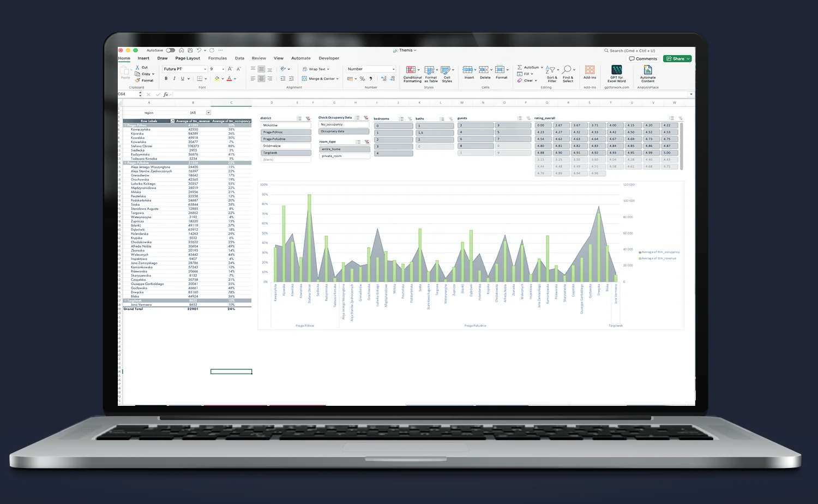
Task: Click the rating_overall slicer scrollbar
Action: point(681,146)
